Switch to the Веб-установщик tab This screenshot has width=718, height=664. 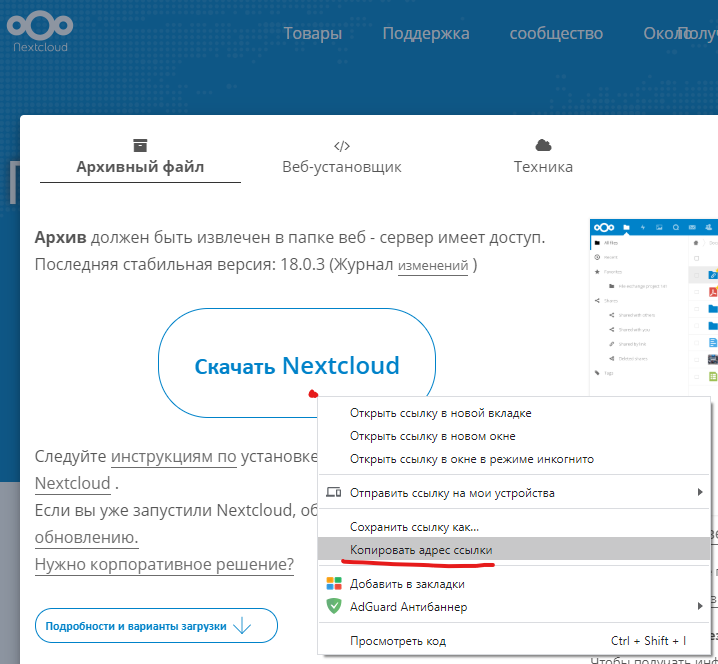(342, 167)
